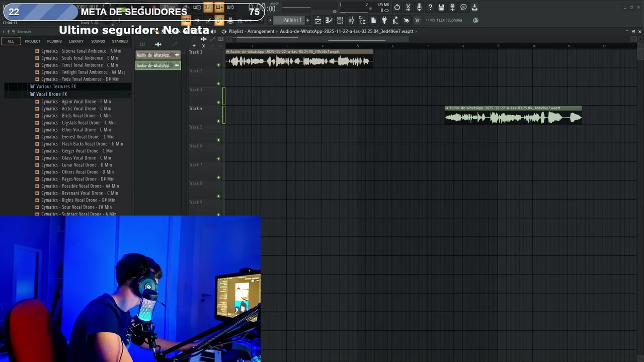
Task: Click the globe online news icon
Action: (x=475, y=20)
